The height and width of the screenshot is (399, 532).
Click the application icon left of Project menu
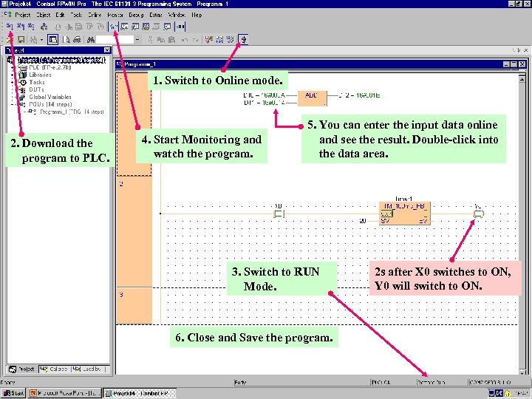tap(7, 15)
